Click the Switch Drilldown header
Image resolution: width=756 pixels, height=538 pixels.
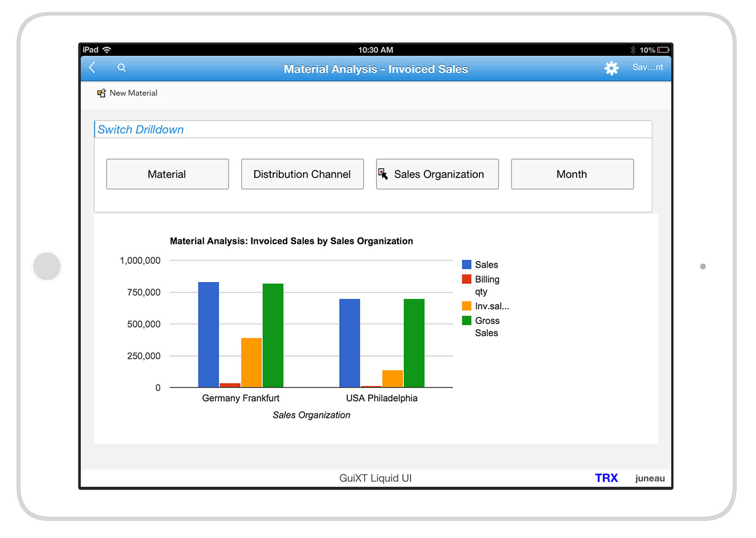point(141,130)
